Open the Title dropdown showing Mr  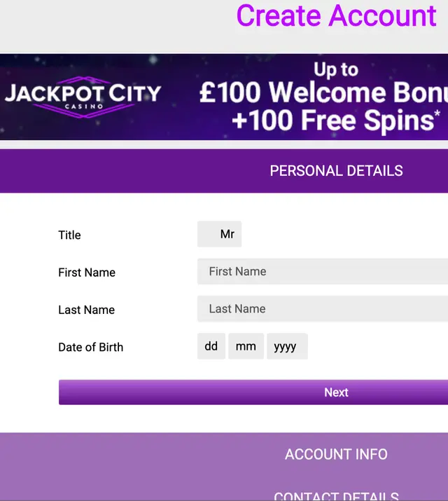pyautogui.click(x=220, y=234)
